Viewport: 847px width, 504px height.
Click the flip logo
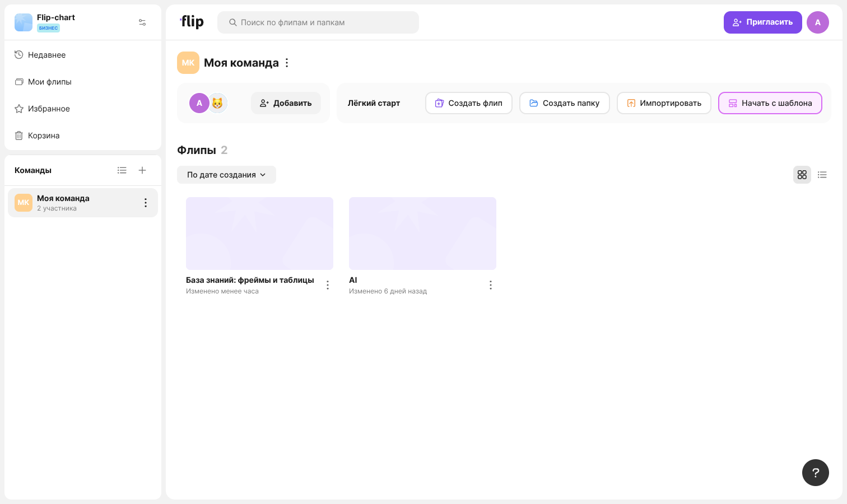point(192,22)
